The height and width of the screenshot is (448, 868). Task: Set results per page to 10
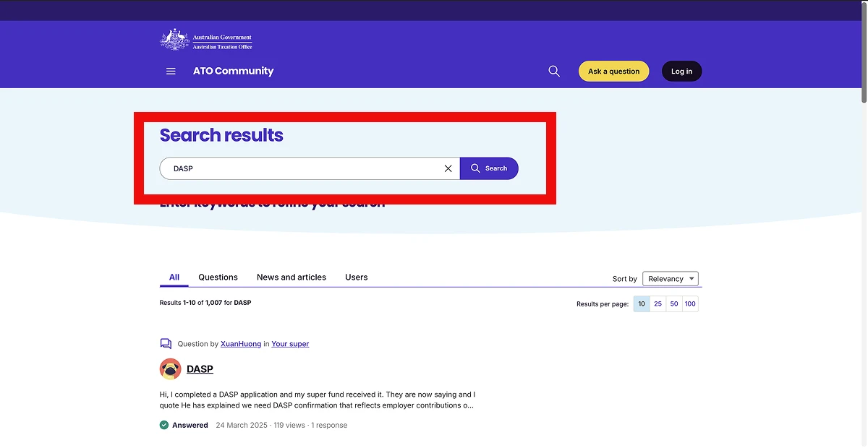642,304
